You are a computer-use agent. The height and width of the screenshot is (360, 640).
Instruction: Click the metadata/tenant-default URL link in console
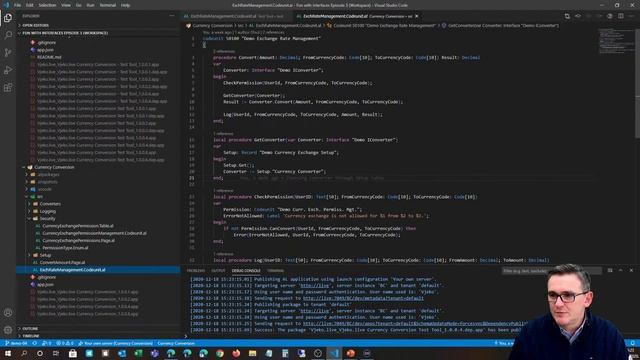click(363, 298)
